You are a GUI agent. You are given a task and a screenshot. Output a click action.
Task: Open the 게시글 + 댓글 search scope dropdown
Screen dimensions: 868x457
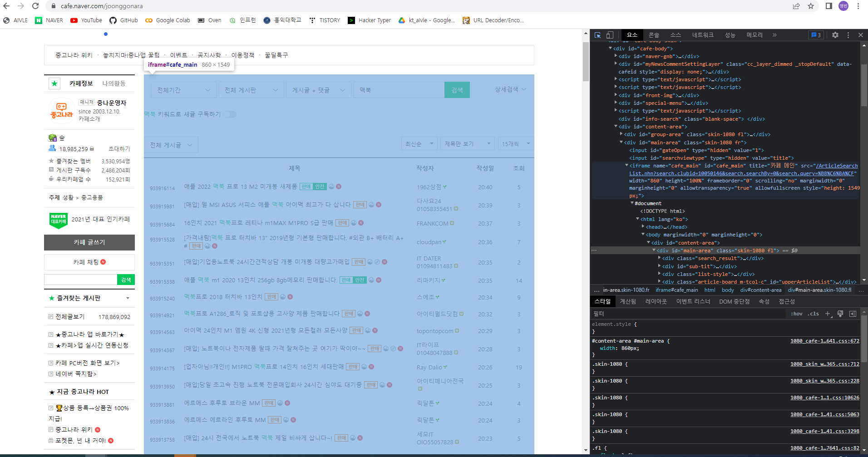[319, 90]
